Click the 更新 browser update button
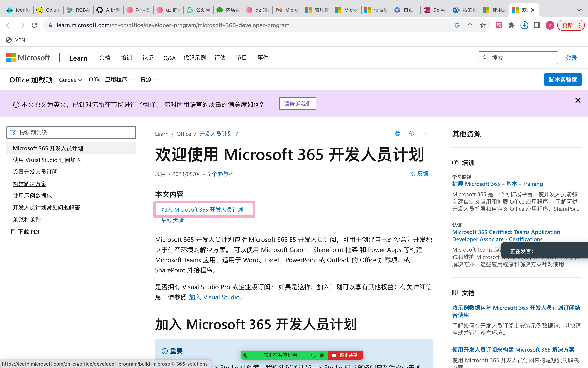Image resolution: width=588 pixels, height=368 pixels. coord(570,25)
